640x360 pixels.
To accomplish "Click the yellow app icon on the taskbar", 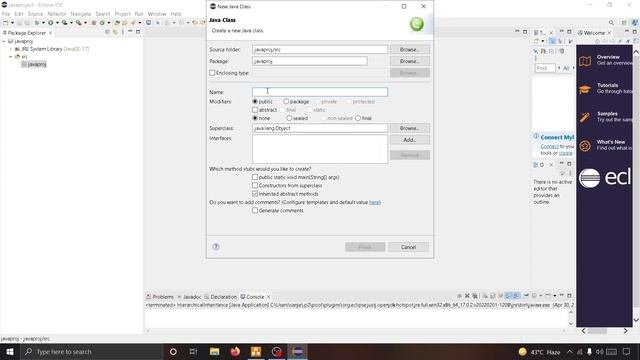I will 256,351.
